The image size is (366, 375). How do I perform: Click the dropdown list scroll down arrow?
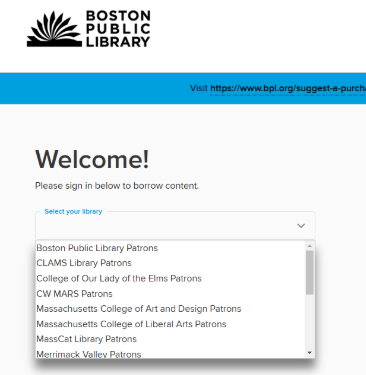[310, 353]
